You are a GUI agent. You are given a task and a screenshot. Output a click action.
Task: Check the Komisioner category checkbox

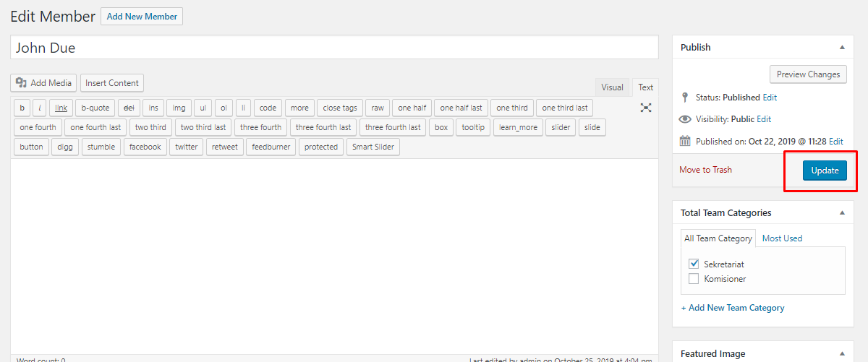tap(694, 278)
